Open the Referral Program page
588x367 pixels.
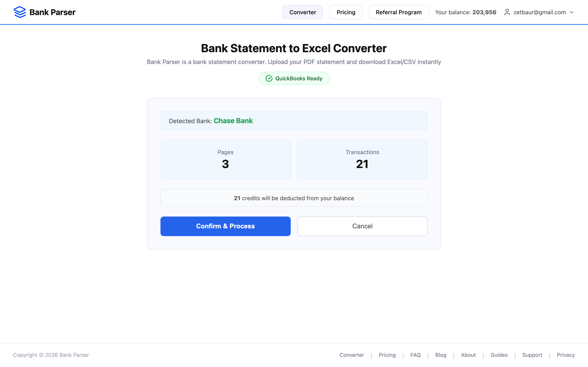click(398, 12)
